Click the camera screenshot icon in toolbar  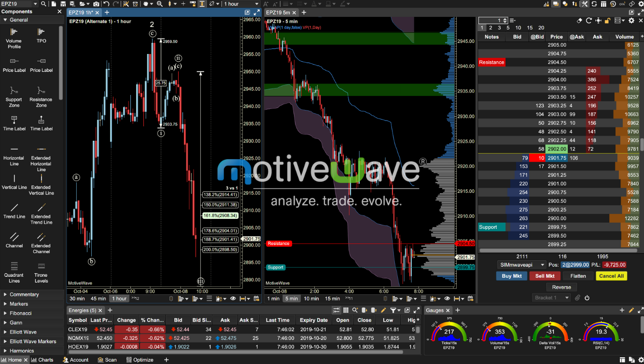[x=97, y=4]
